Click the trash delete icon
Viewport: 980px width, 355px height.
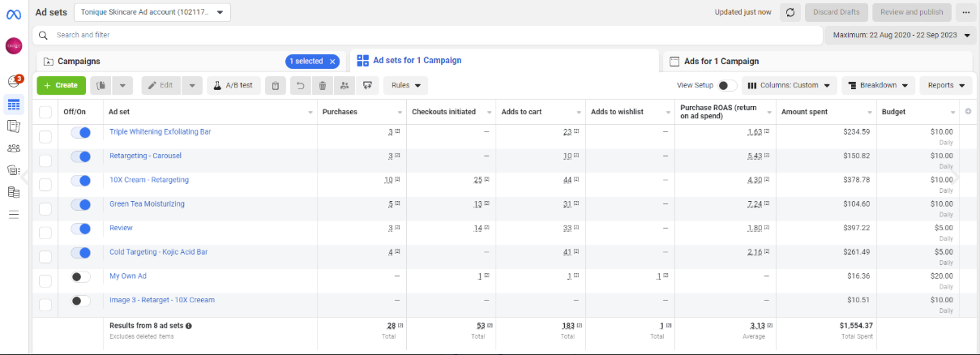coord(323,85)
